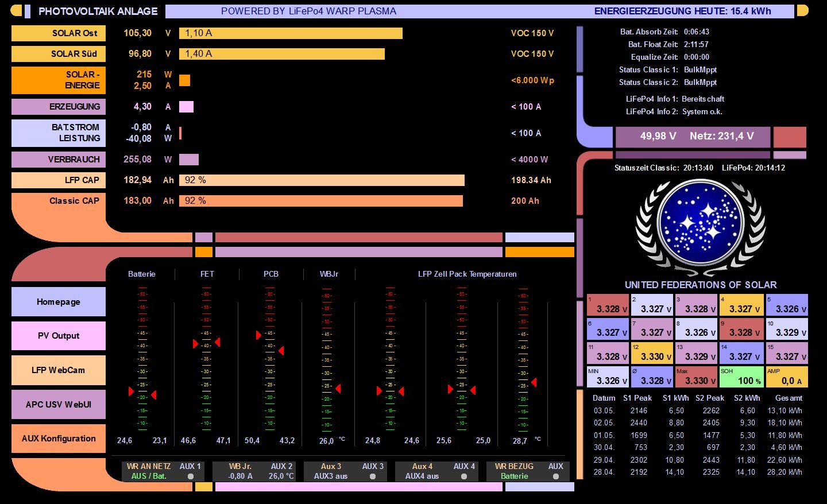The image size is (827, 504).
Task: Click the SOLAR Süd current bar
Action: [282, 54]
